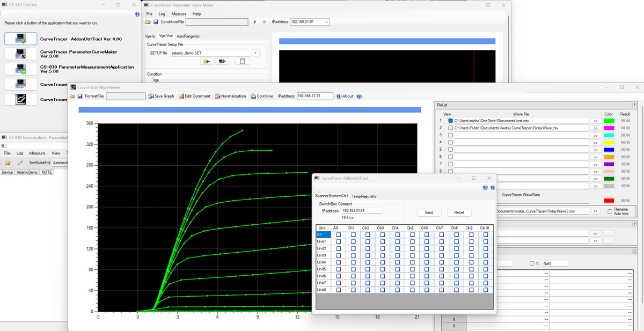Click Send button in AddonCtrlTool
The height and width of the screenshot is (331, 644).
(429, 212)
